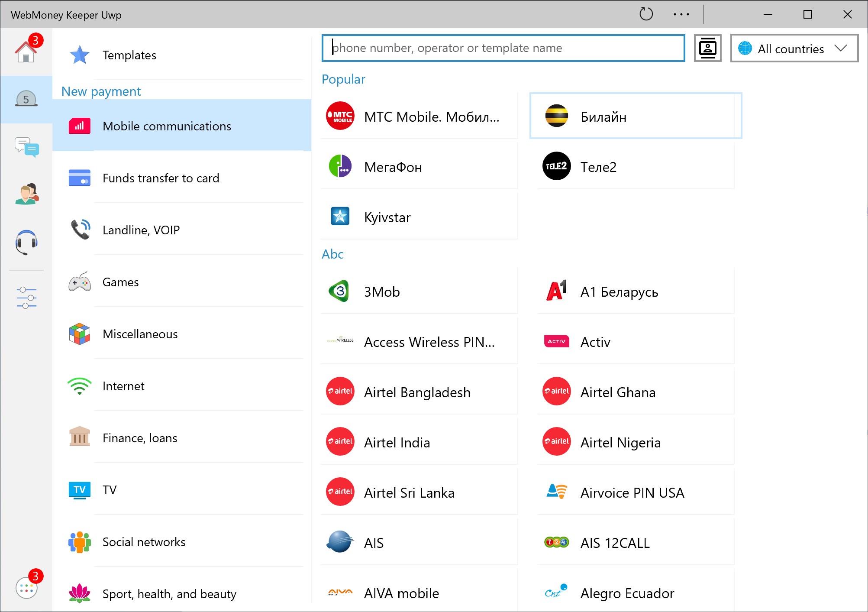Click the phone number search field
The height and width of the screenshot is (612, 868).
pyautogui.click(x=503, y=48)
